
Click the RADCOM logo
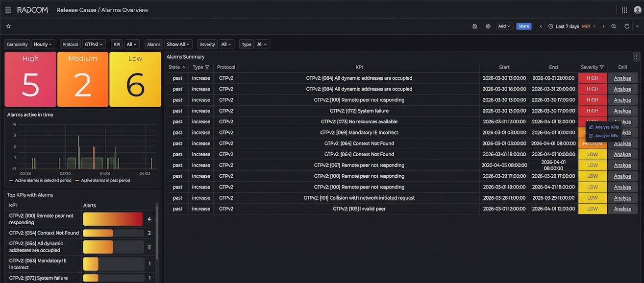31,10
